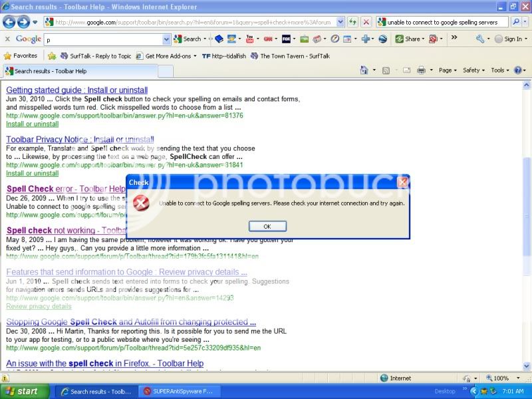Image resolution: width=532 pixels, height=399 pixels.
Task: Open the Favorites star button
Action: [x=21, y=56]
